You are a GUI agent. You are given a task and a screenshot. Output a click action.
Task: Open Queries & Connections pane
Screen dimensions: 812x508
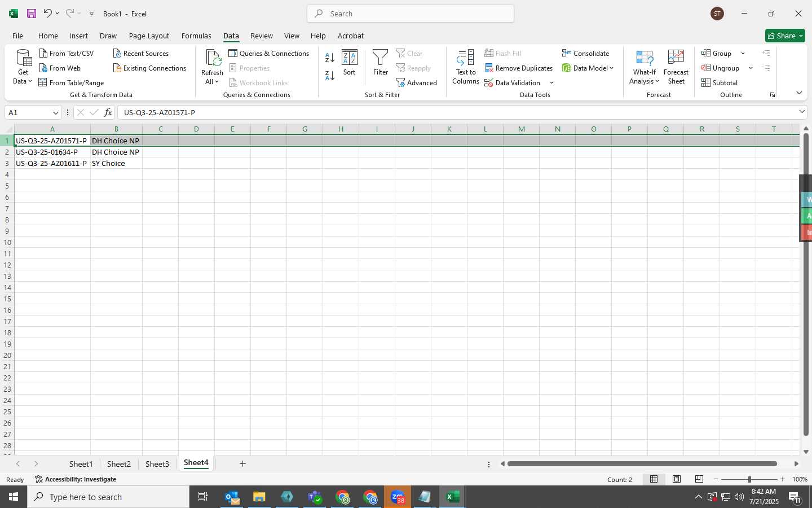click(x=269, y=53)
